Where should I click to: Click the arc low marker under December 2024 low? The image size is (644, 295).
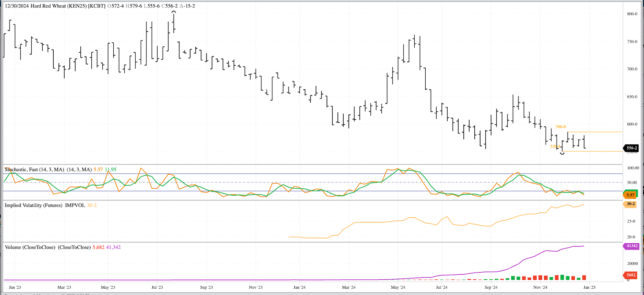[x=562, y=153]
